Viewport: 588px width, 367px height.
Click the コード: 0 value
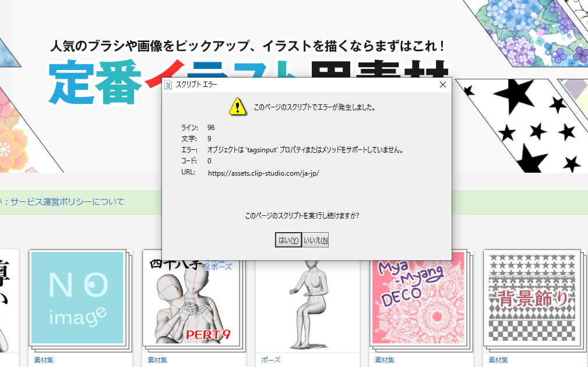(x=209, y=161)
